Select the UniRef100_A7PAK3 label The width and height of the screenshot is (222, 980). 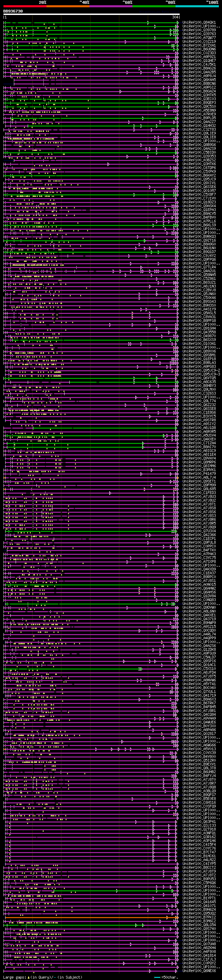pos(199,554)
